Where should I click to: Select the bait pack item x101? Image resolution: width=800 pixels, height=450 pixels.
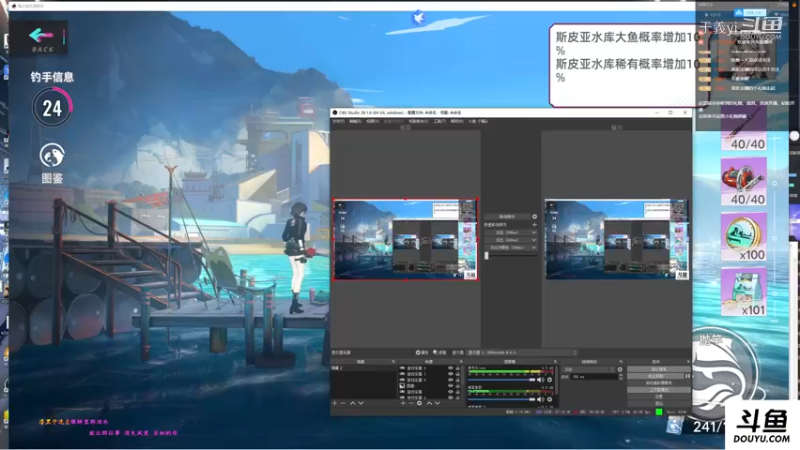(x=743, y=292)
